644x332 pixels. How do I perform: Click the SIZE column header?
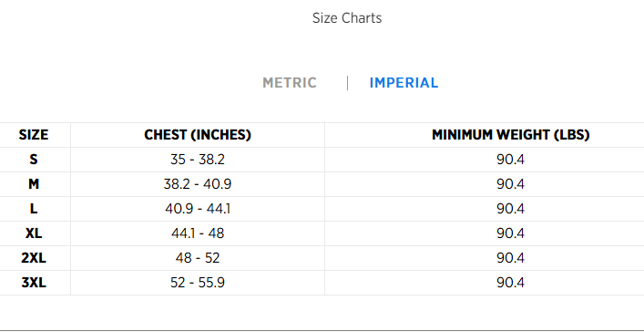click(x=34, y=135)
